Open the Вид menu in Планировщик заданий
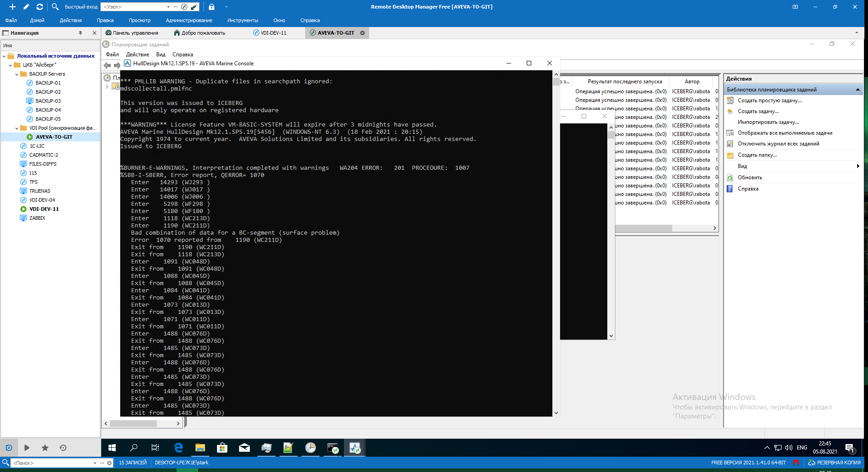Screen dimensions: 868x472 [161, 54]
